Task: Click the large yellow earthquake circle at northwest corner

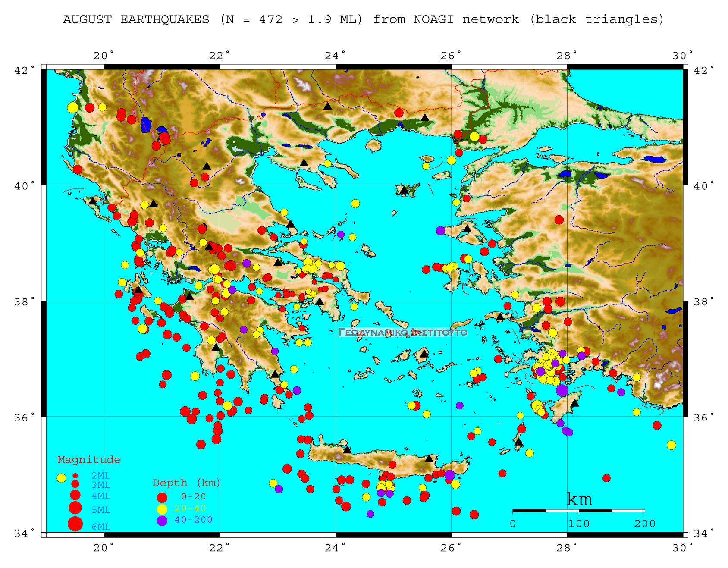Action: pyautogui.click(x=73, y=108)
